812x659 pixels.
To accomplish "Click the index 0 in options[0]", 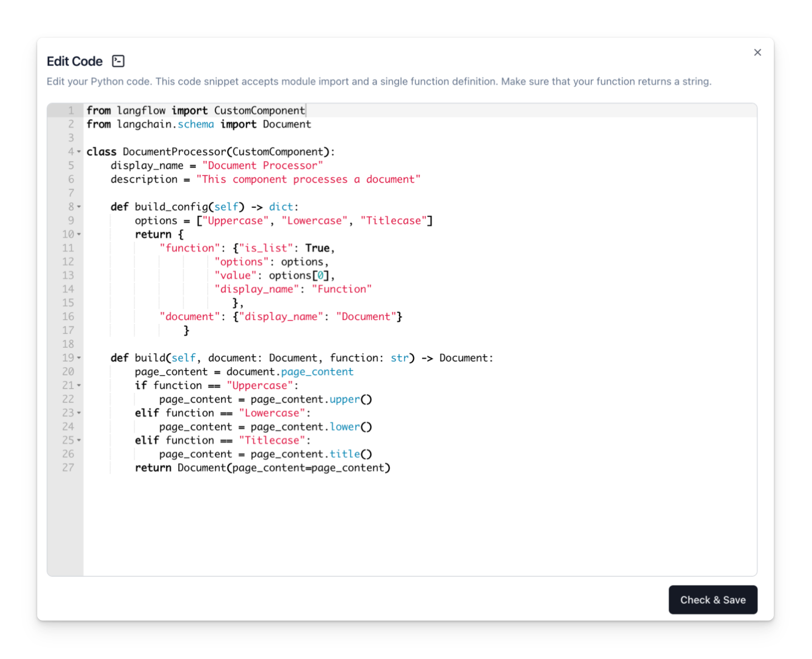I will point(321,276).
